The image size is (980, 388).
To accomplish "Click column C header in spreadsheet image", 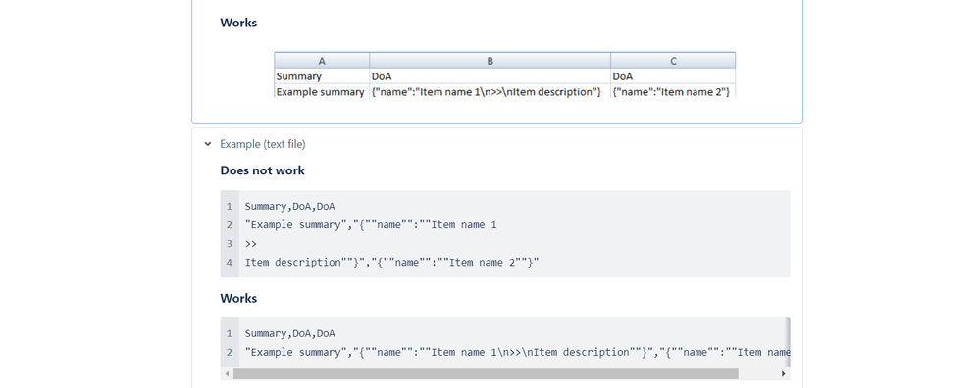I will pos(673,61).
